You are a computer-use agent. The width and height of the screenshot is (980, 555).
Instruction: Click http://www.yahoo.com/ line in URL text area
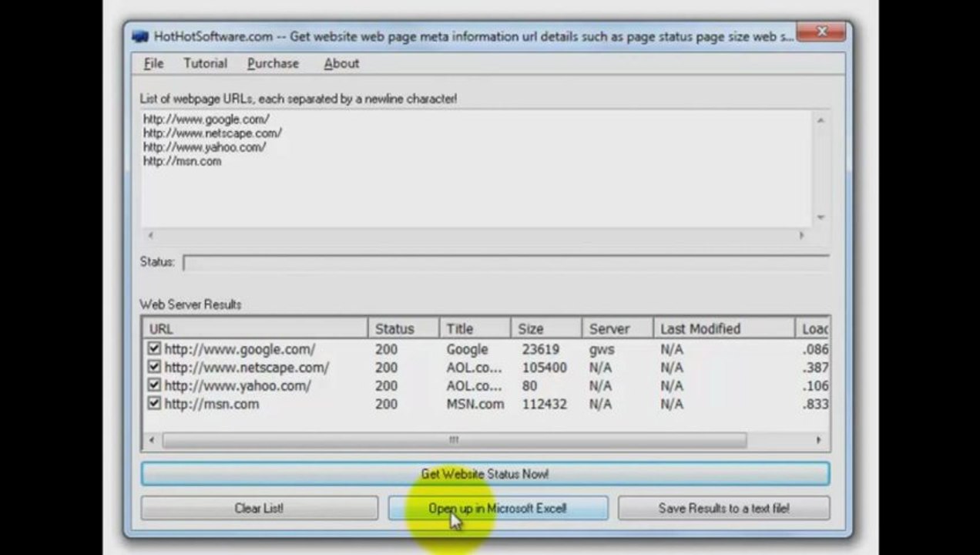205,147
